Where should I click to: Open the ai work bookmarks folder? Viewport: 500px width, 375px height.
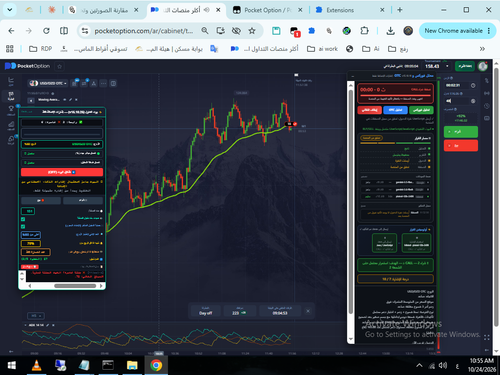coord(322,49)
